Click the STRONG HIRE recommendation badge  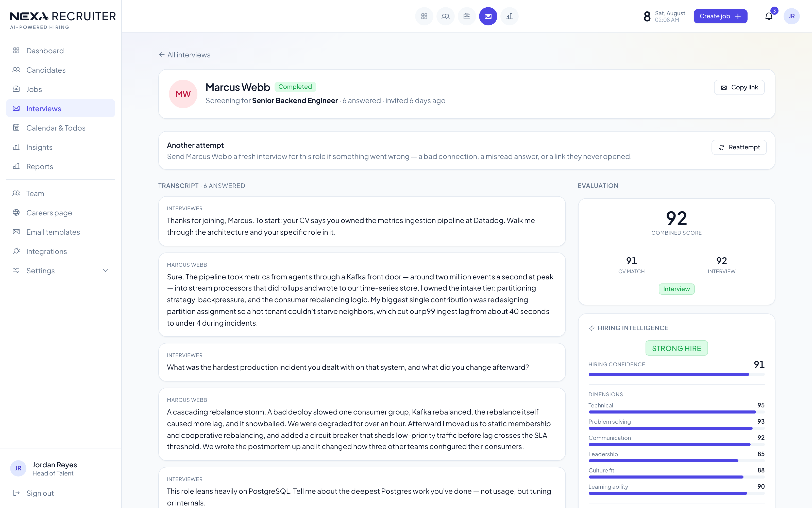(x=676, y=348)
